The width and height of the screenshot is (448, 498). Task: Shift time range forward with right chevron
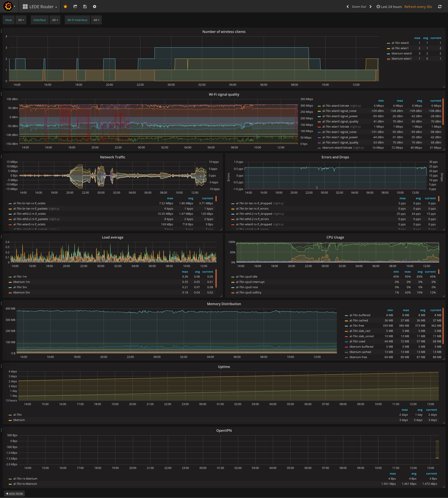370,7
